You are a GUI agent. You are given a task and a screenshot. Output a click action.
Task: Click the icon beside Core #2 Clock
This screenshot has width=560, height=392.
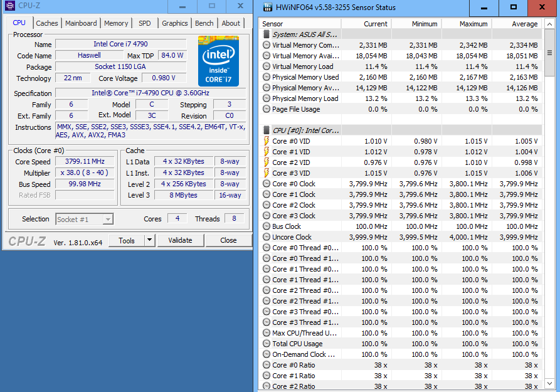pos(267,204)
